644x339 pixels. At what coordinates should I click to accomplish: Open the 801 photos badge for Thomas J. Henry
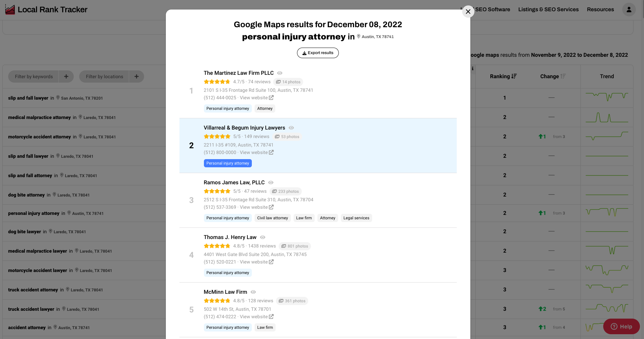pos(294,246)
